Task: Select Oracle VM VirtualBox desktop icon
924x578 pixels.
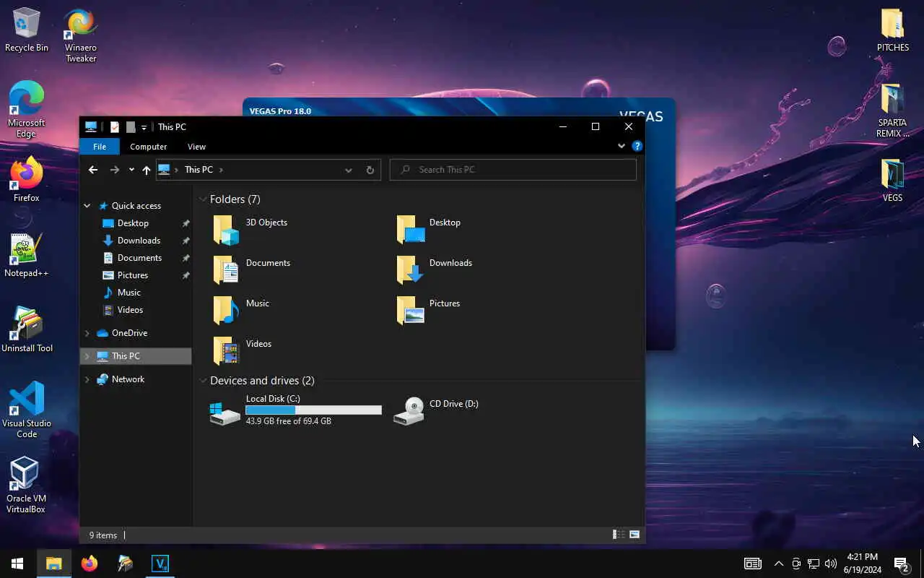Action: (26, 485)
